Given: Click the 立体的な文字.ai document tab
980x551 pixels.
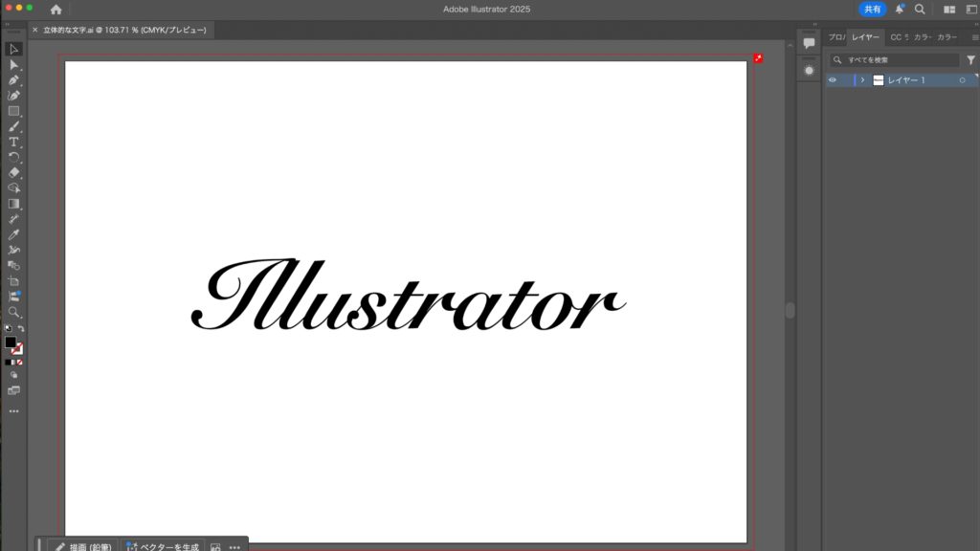Looking at the screenshot, I should tap(124, 30).
